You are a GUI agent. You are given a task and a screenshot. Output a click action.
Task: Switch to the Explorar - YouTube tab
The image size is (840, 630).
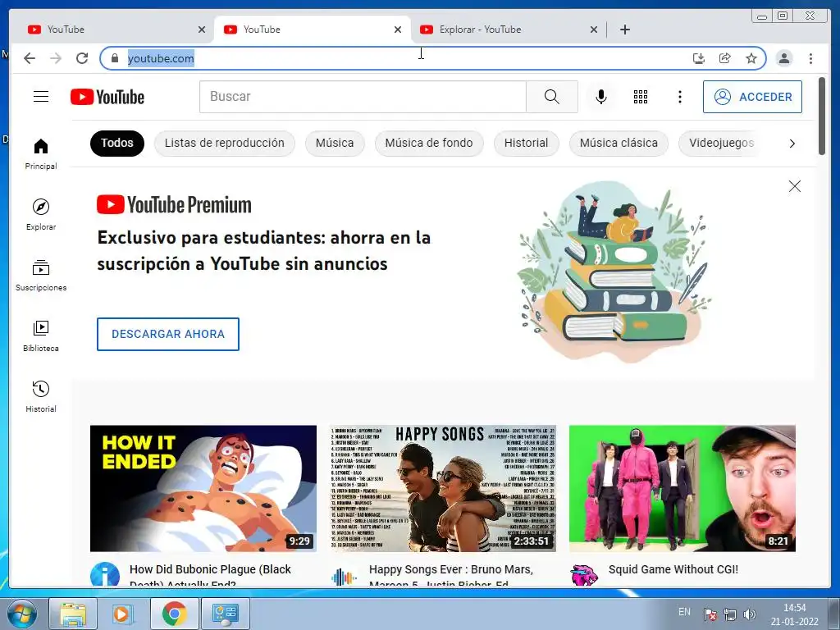point(503,30)
